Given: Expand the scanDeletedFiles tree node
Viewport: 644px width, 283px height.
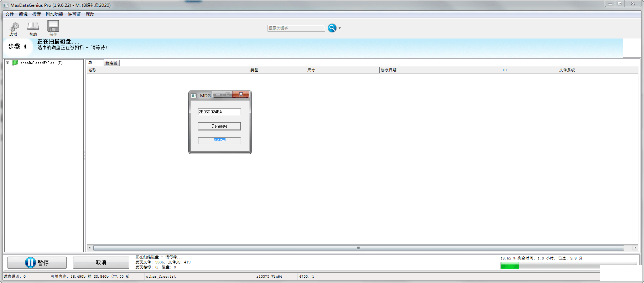Looking at the screenshot, I should coord(7,63).
